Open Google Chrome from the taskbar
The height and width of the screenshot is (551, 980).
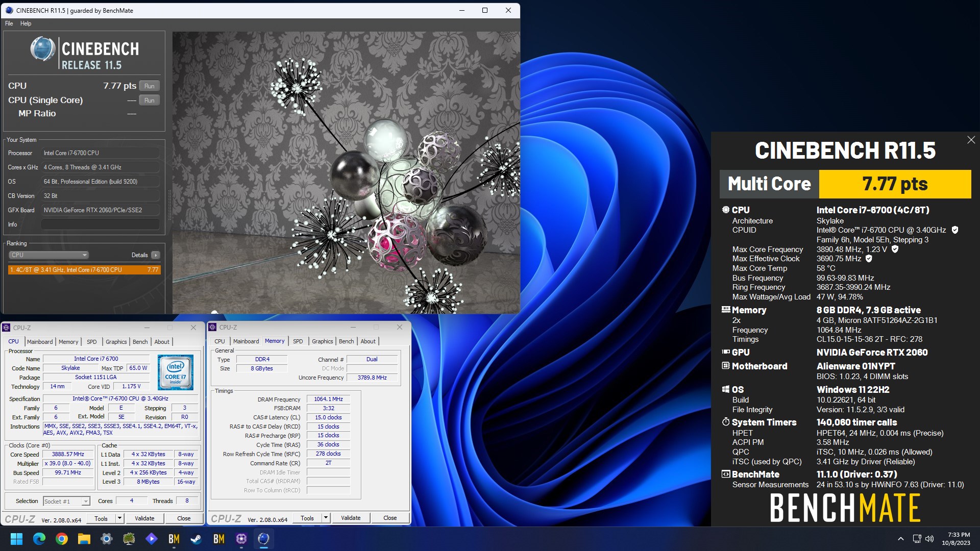(x=62, y=539)
